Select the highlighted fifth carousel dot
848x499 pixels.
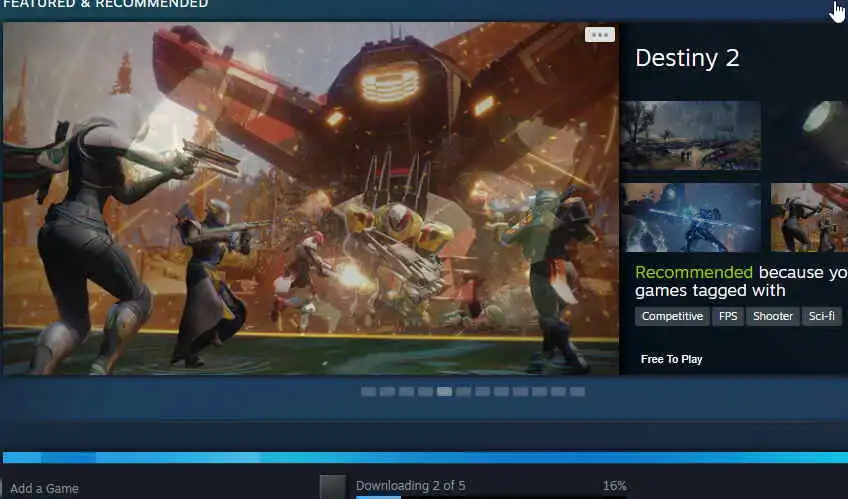(445, 391)
